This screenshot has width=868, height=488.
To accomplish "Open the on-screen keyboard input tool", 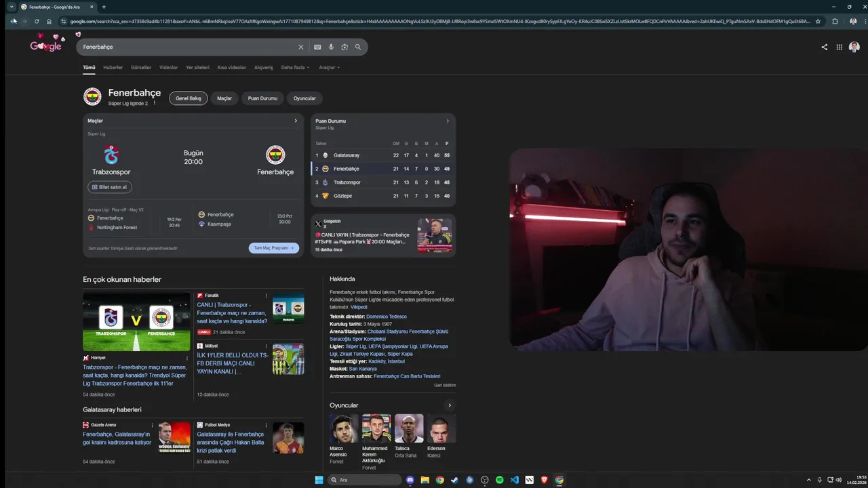I will tap(317, 47).
